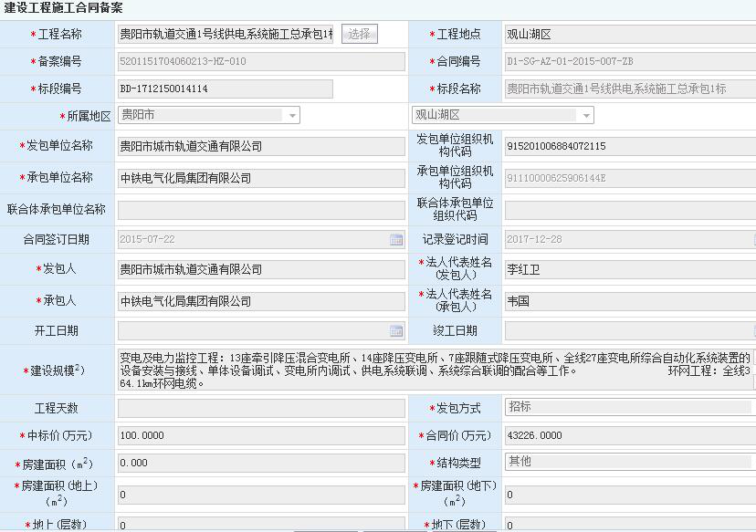The width and height of the screenshot is (756, 532).
Task: Click the 中标价 (万元) field
Action: coord(260,435)
